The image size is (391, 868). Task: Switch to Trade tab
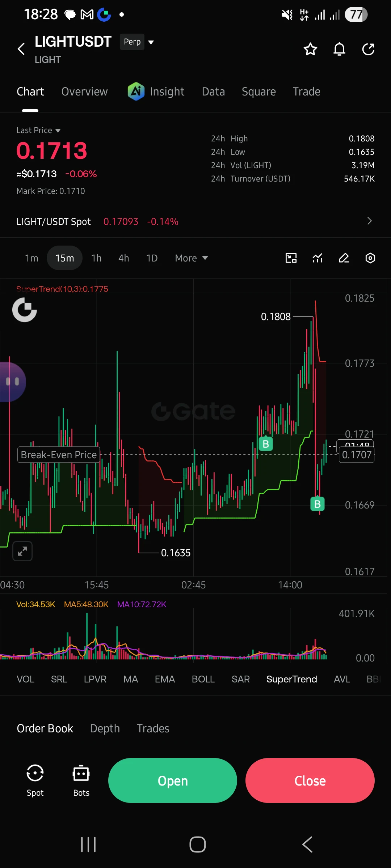tap(307, 92)
